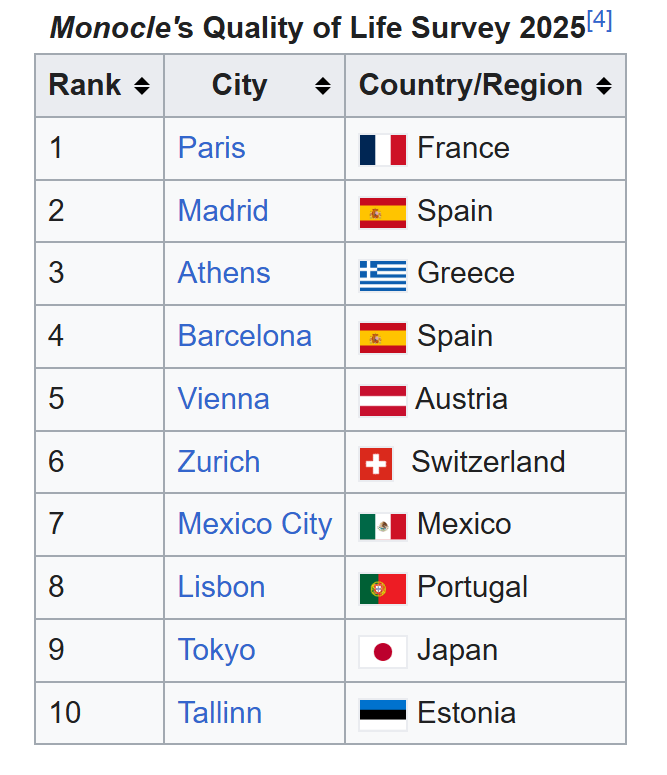Image resolution: width=667 pixels, height=775 pixels.
Task: Click the France flag icon
Action: (382, 149)
